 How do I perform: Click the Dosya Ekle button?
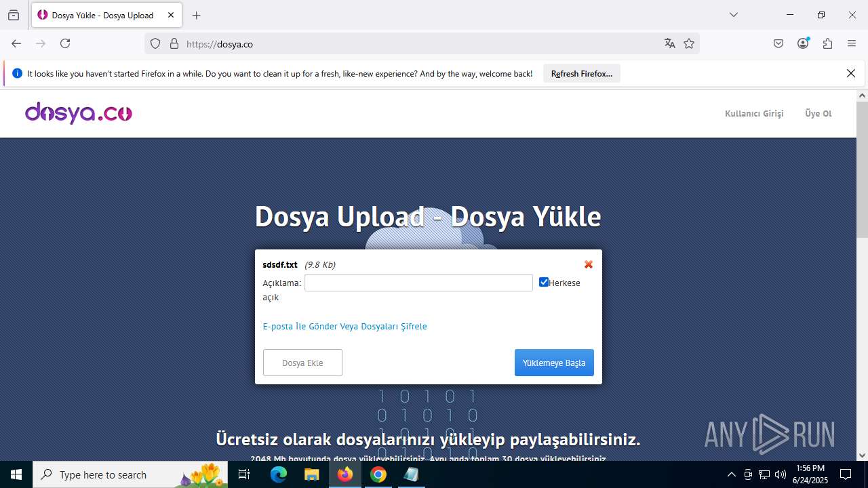302,363
